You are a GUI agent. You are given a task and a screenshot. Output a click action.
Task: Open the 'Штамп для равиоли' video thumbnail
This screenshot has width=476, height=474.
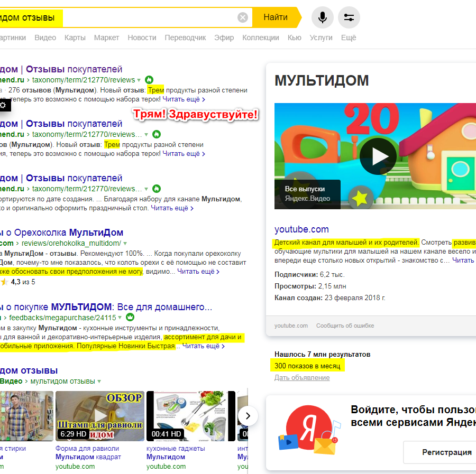(99, 416)
